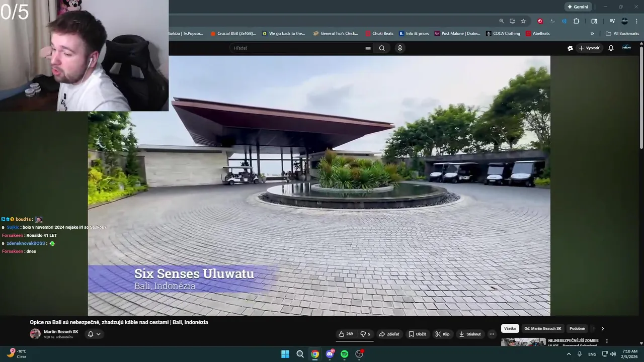644x362 pixels.
Task: Open Martin Bezuch SK channel avatar
Action: [35, 334]
